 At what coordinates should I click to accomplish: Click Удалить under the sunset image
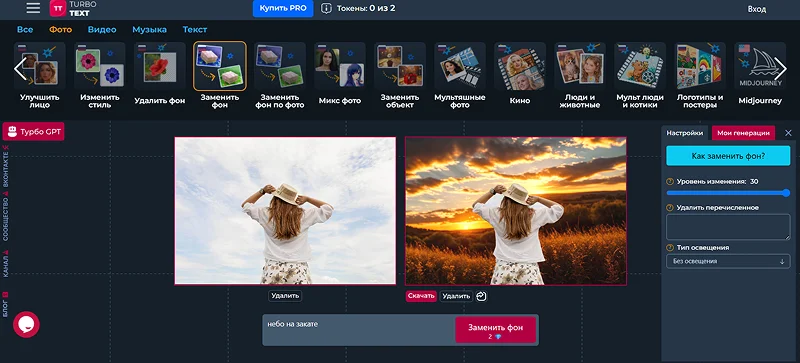456,296
